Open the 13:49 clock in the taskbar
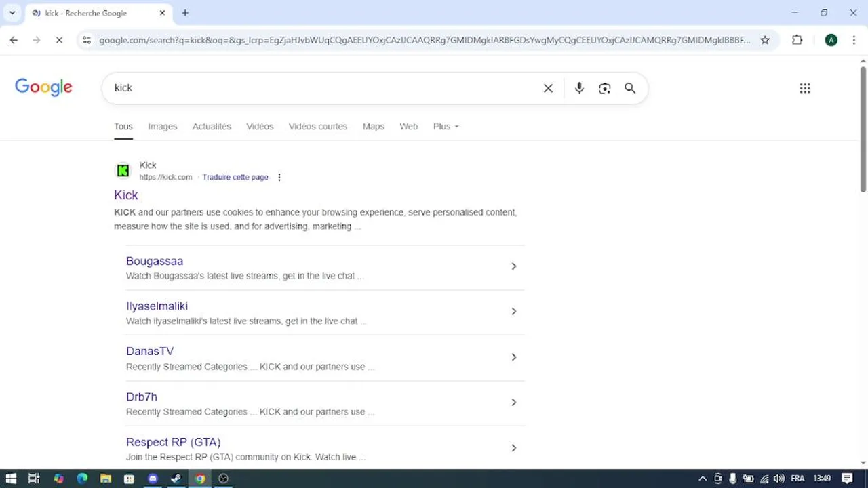 pos(821,479)
